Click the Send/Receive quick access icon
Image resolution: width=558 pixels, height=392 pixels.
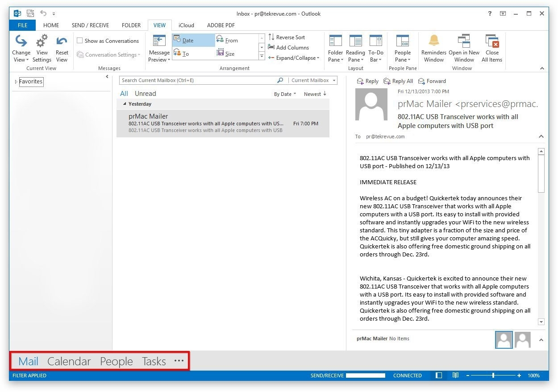point(30,13)
